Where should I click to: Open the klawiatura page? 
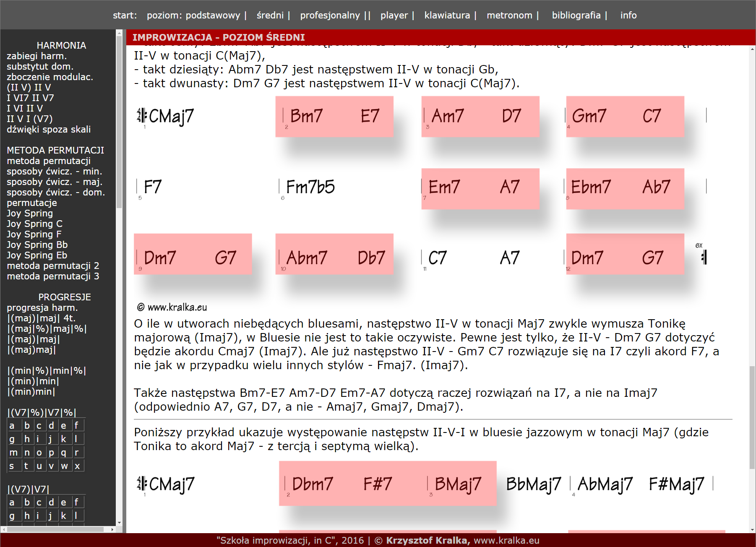pyautogui.click(x=447, y=15)
